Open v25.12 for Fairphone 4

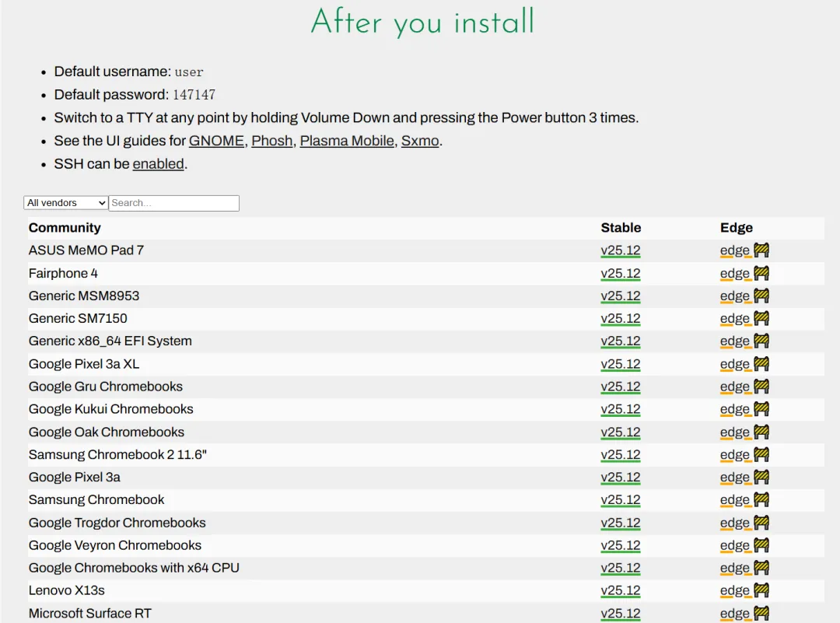tap(621, 274)
